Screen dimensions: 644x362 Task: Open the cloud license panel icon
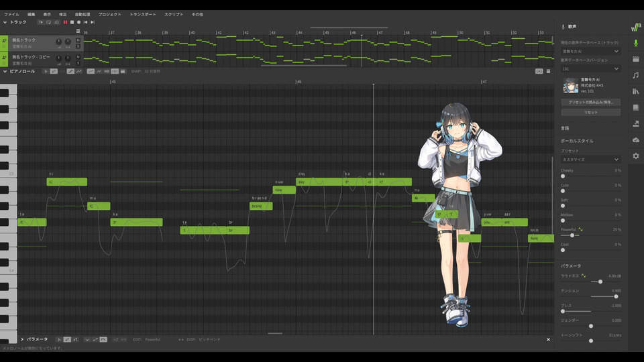pyautogui.click(x=636, y=140)
